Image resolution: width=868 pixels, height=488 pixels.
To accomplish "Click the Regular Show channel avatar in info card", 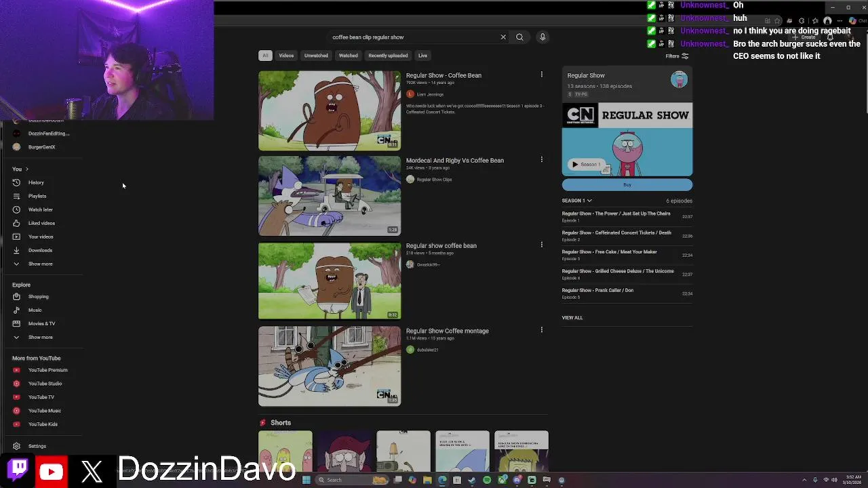I will tap(679, 79).
